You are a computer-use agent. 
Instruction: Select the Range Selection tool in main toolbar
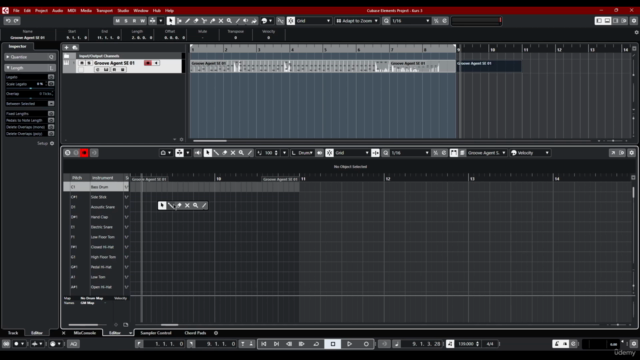coord(179,21)
